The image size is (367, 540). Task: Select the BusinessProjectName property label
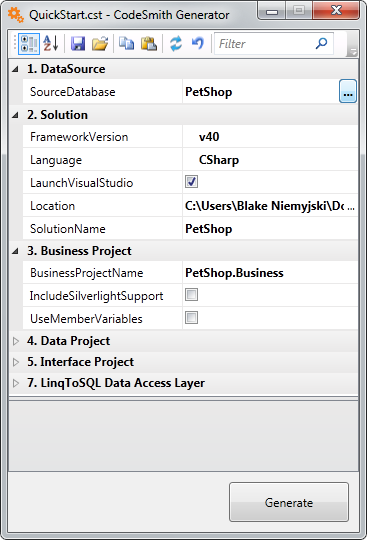pyautogui.click(x=87, y=273)
